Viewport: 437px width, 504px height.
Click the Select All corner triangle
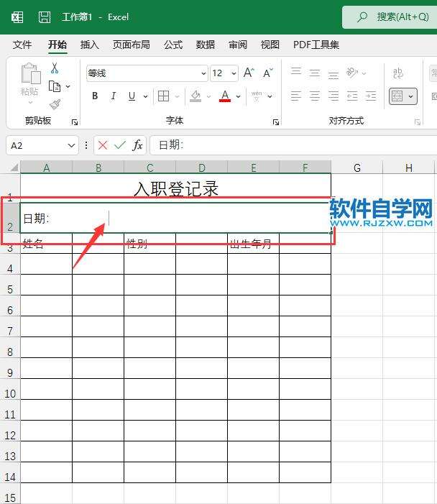tap(14, 168)
